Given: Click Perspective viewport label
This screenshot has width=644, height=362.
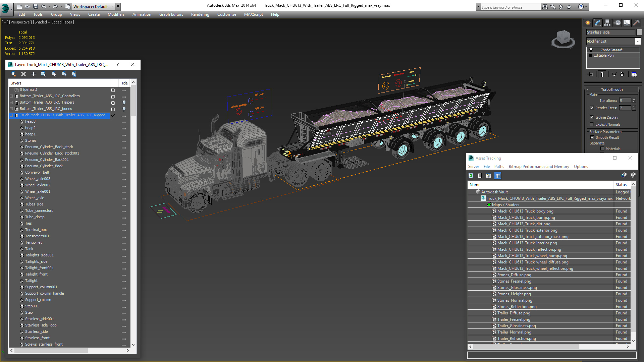Looking at the screenshot, I should tap(20, 22).
